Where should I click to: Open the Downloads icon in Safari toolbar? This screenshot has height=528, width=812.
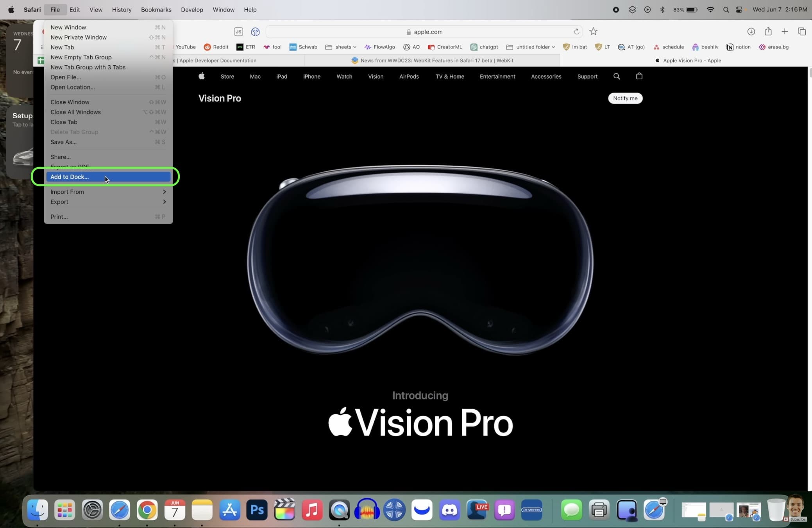pyautogui.click(x=751, y=31)
